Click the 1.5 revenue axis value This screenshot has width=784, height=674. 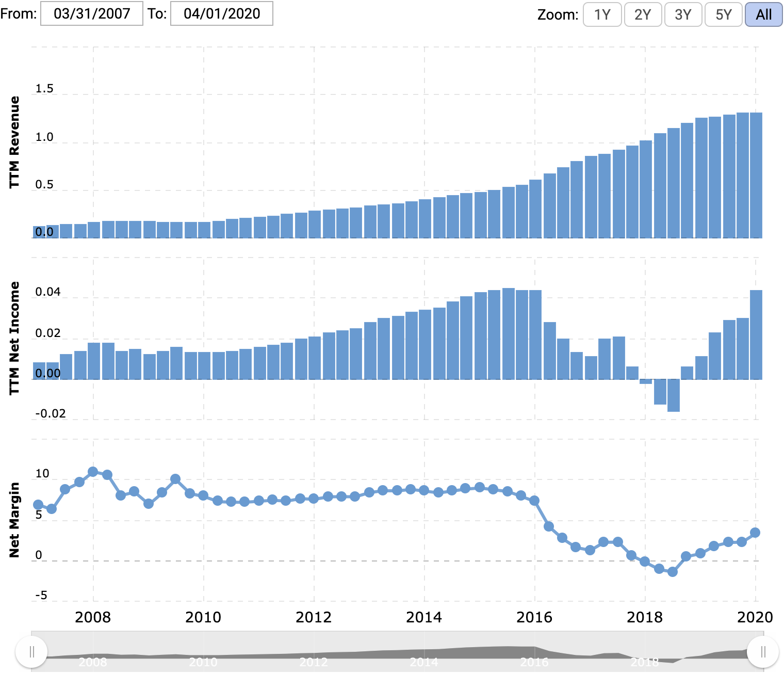(x=44, y=88)
